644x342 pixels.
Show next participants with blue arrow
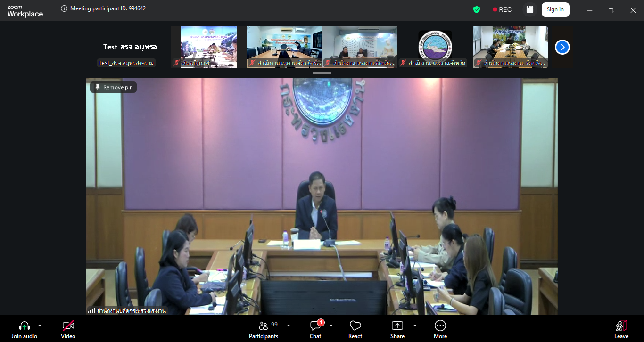point(562,47)
